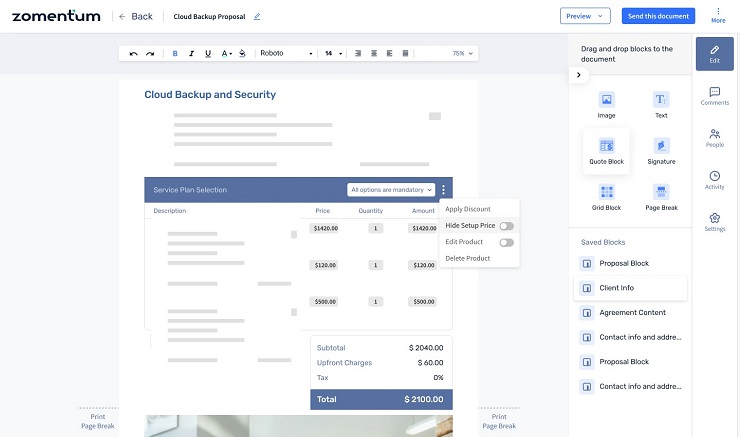Open the fill color picker in the toolbar
The height and width of the screenshot is (437, 740).
(242, 53)
